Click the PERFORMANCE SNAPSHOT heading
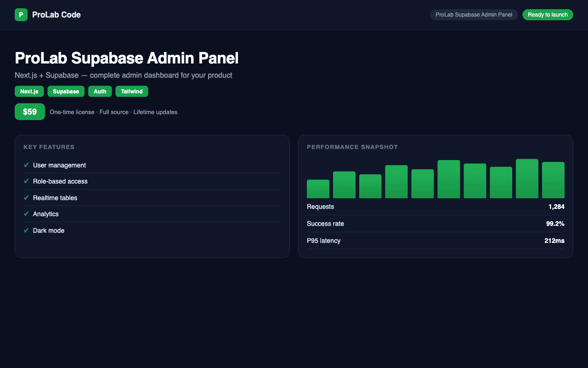588x368 pixels. pyautogui.click(x=352, y=147)
